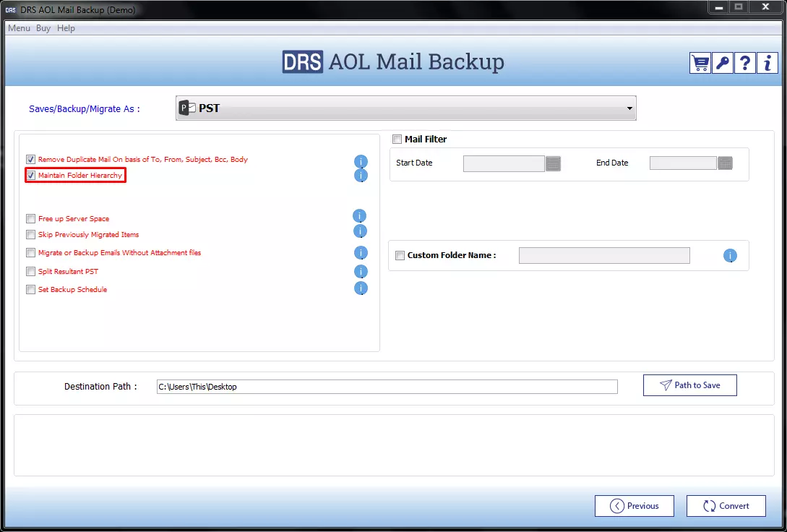View info for Migrate Without Attachment files
The height and width of the screenshot is (532, 787).
[x=361, y=252]
